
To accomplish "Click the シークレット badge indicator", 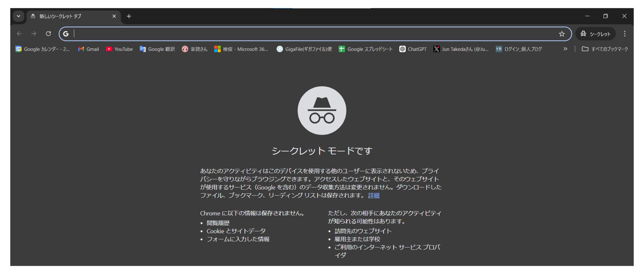I will coord(595,34).
